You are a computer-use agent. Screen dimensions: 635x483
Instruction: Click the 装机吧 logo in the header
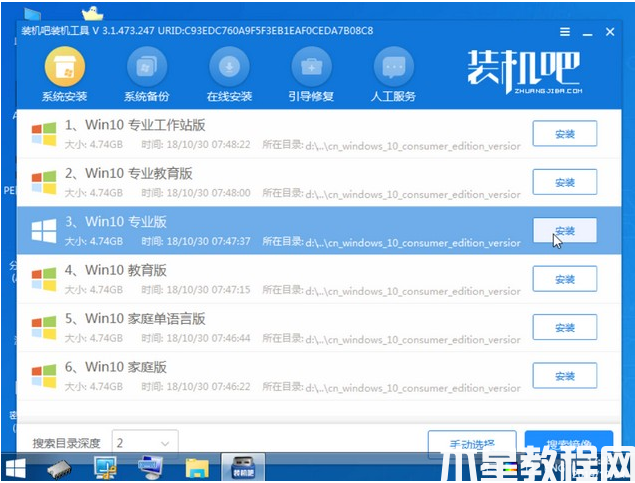point(524,72)
